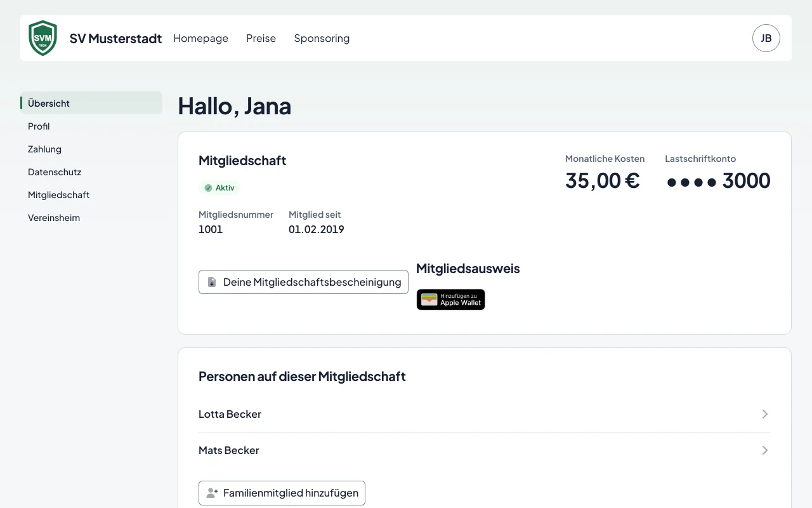This screenshot has width=812, height=508.
Task: Select Übersicht in the sidebar
Action: tap(91, 103)
